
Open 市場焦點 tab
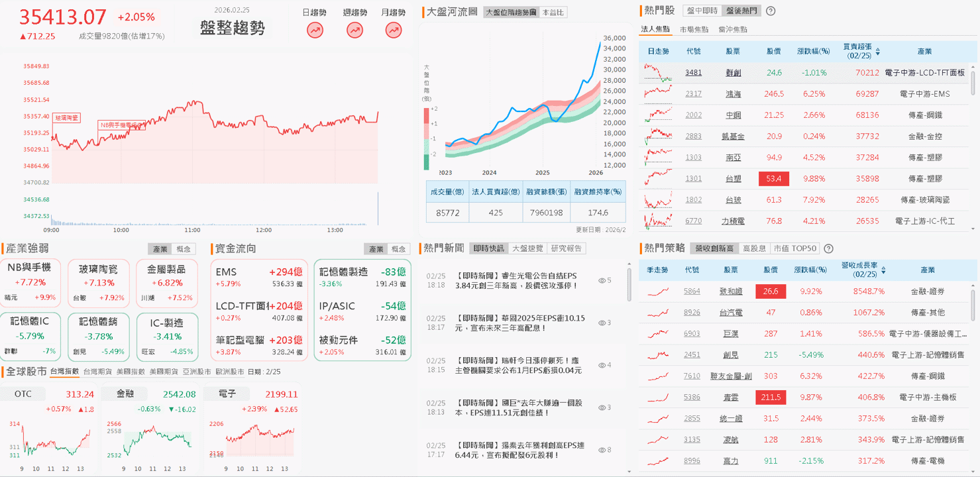coord(694,30)
